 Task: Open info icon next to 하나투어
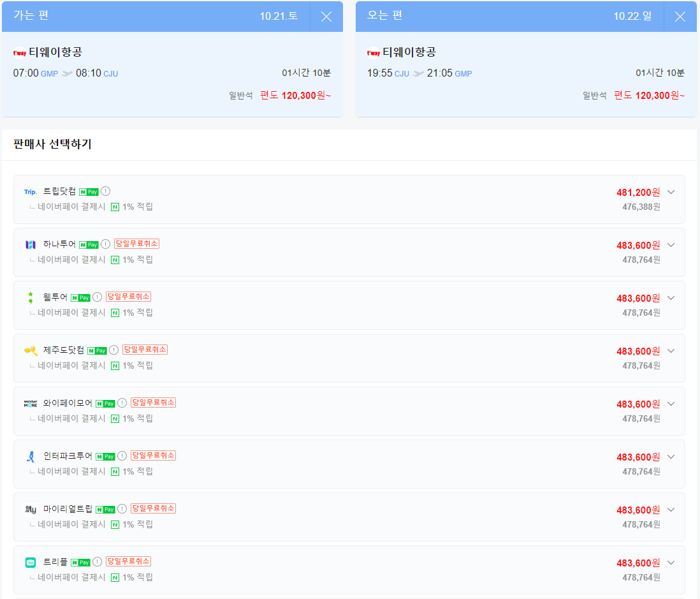[105, 244]
